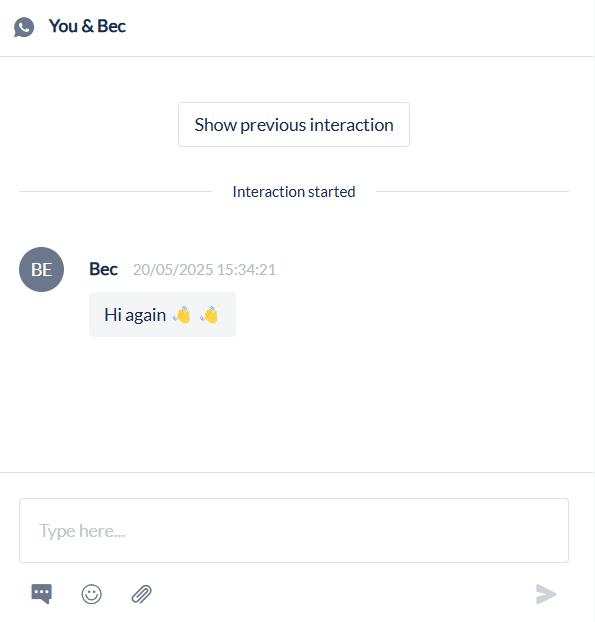The image size is (595, 622).
Task: Click the divider line right of 'Interaction started'
Action: (x=472, y=191)
